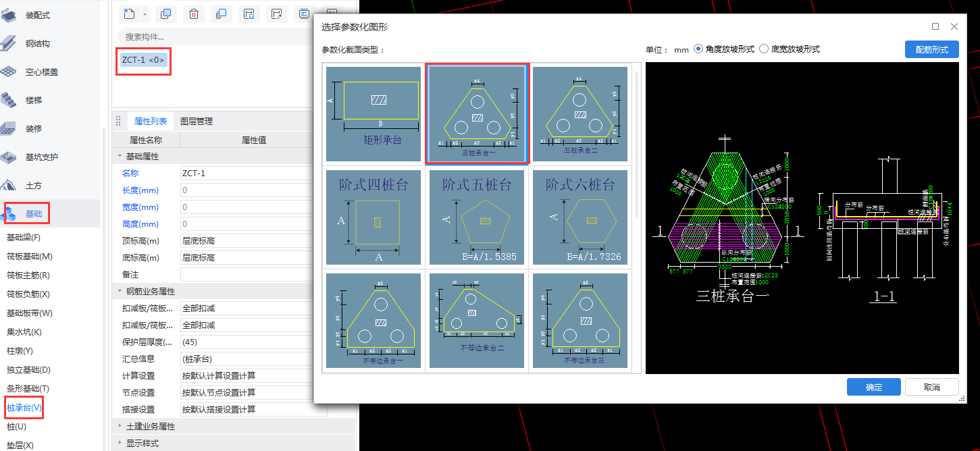Click the 顶标高 value field
The image size is (980, 451).
pos(253,241)
